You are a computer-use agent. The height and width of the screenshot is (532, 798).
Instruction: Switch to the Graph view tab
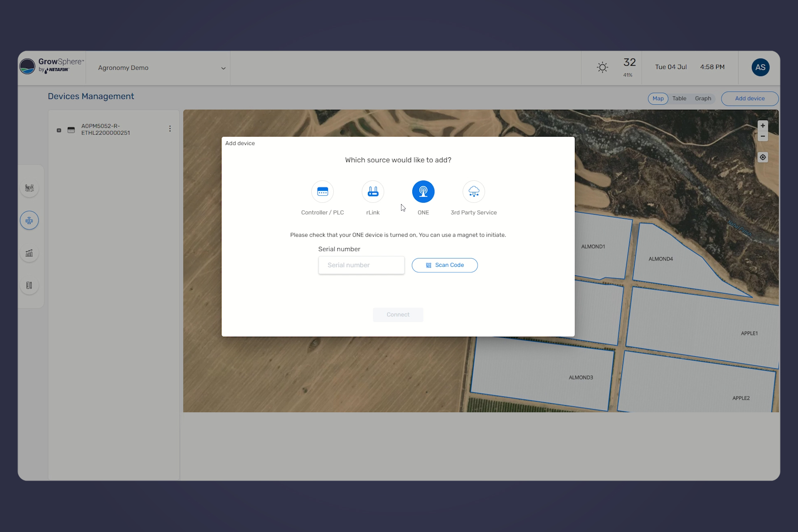[x=703, y=99]
